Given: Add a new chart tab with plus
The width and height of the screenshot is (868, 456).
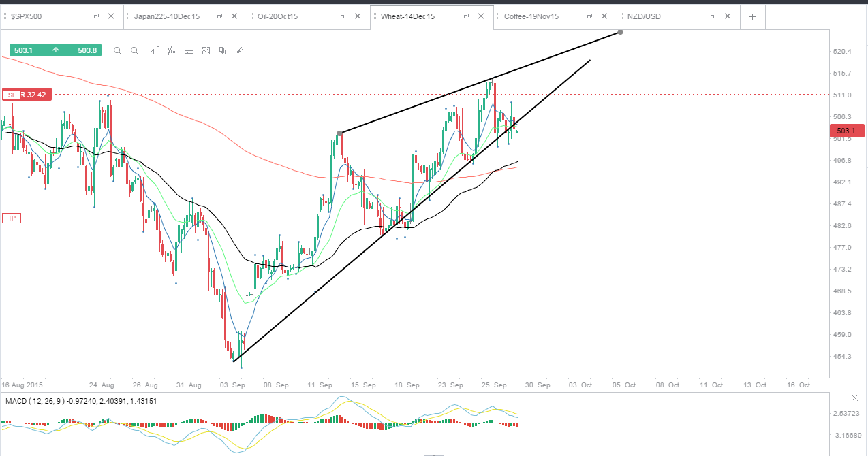Looking at the screenshot, I should tap(752, 16).
